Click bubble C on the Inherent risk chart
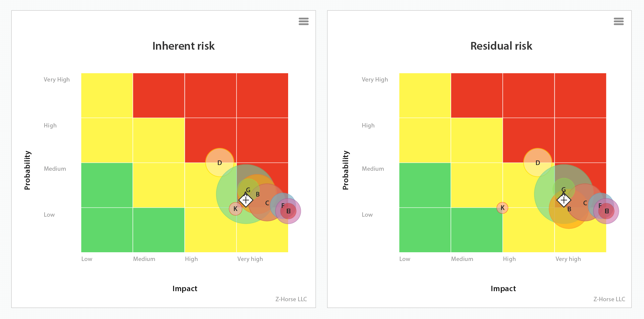Screen dimensions: 644x319 tap(267, 203)
